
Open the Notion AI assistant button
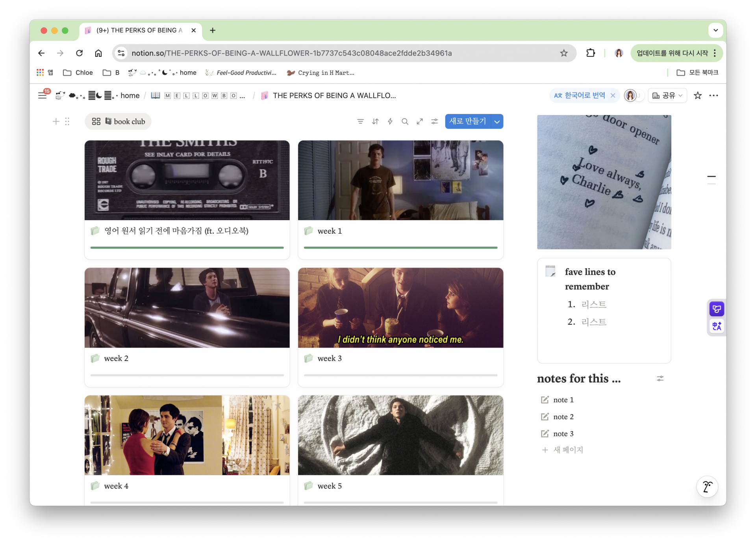[x=707, y=487]
